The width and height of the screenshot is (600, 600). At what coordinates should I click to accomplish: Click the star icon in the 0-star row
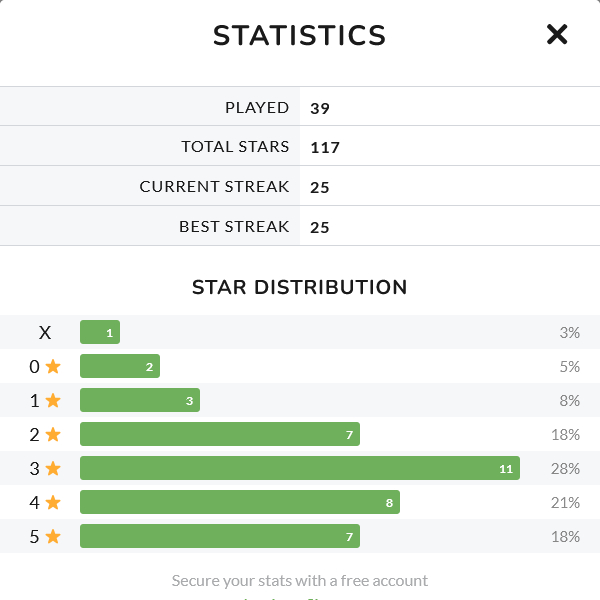[53, 367]
